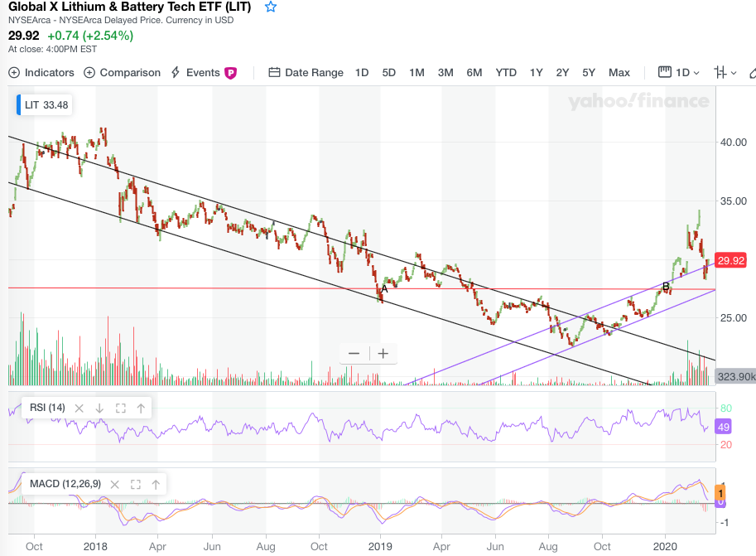
Task: Zoom in the chart with plus
Action: click(x=383, y=354)
